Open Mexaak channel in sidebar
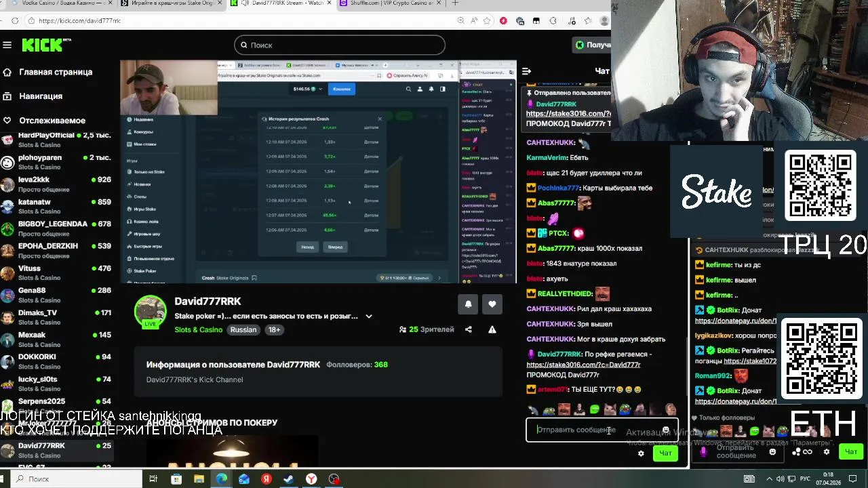Image resolution: width=868 pixels, height=488 pixels. (x=56, y=339)
